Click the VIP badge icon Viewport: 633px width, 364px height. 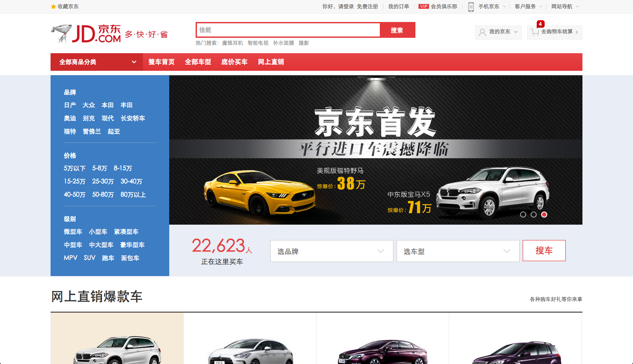(424, 7)
